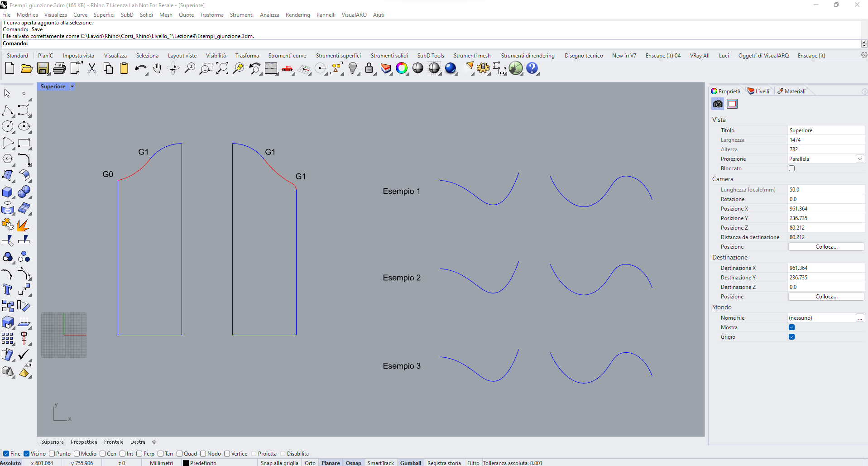Enable the Perp osnap checkbox
Viewport: 868px width, 466px height.
[x=139, y=453]
